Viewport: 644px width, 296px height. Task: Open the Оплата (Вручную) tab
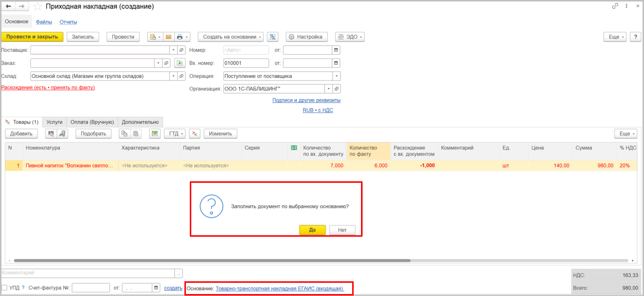(92, 122)
